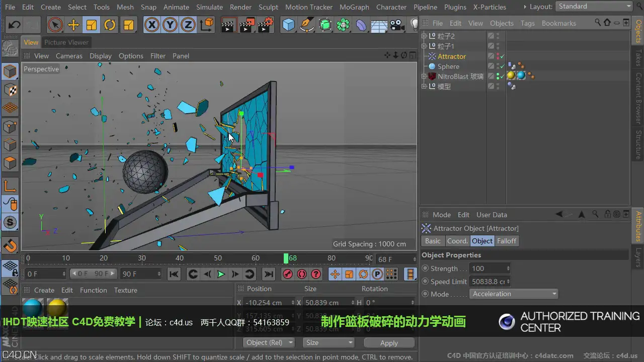Open Subdivision Surface generators icon

pos(325,25)
